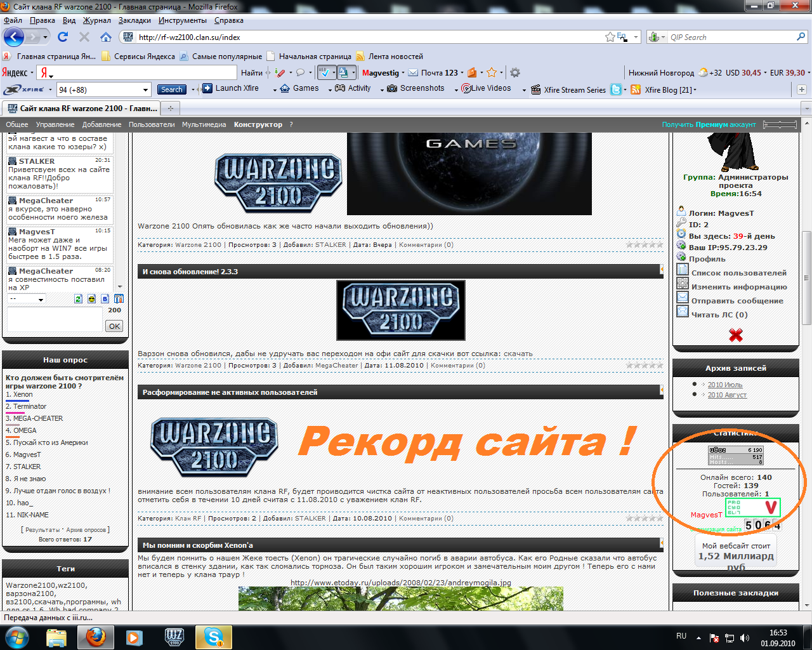Expand the back/forward history dropdown arrow
The width and height of the screenshot is (812, 650).
(x=45, y=37)
